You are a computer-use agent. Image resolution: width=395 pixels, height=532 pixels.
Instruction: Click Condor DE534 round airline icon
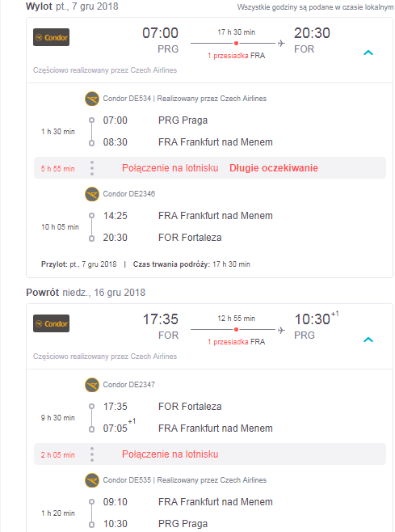tap(92, 99)
